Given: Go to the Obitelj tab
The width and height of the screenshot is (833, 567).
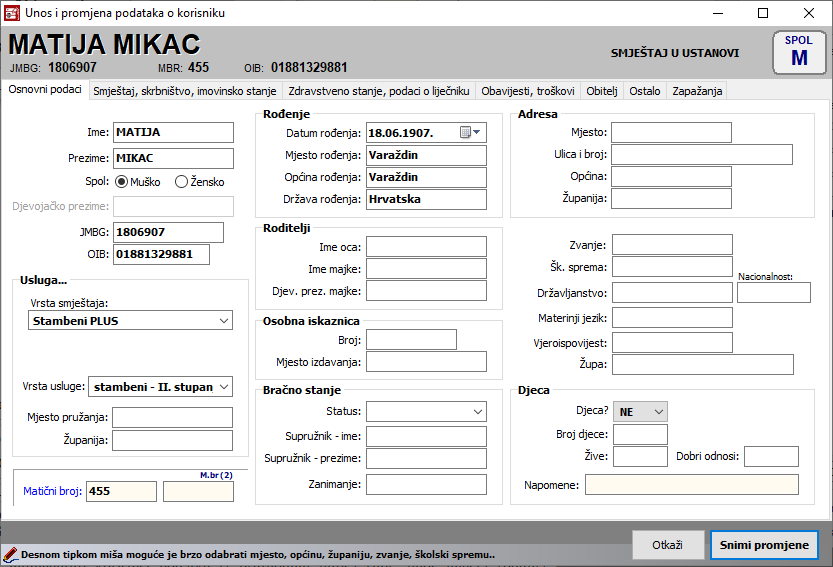Looking at the screenshot, I should coord(602,91).
